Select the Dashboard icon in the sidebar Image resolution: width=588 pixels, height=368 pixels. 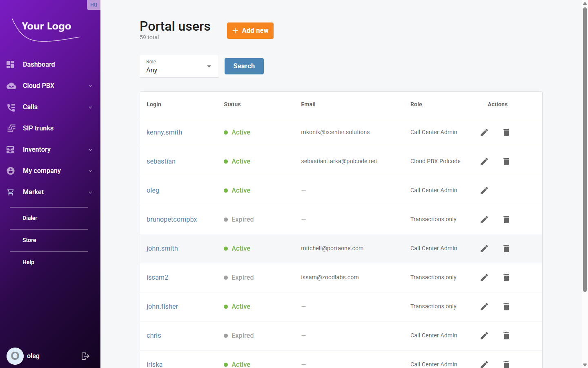coord(10,64)
